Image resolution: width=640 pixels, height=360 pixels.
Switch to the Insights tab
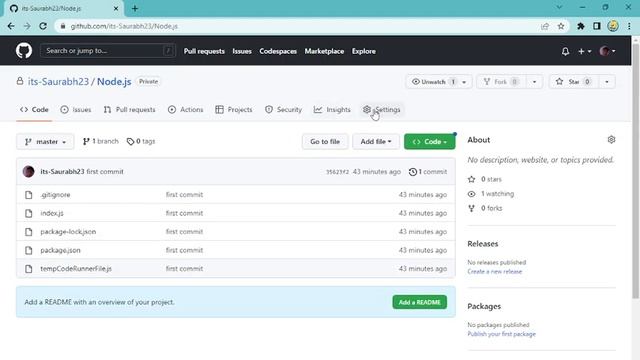332,109
